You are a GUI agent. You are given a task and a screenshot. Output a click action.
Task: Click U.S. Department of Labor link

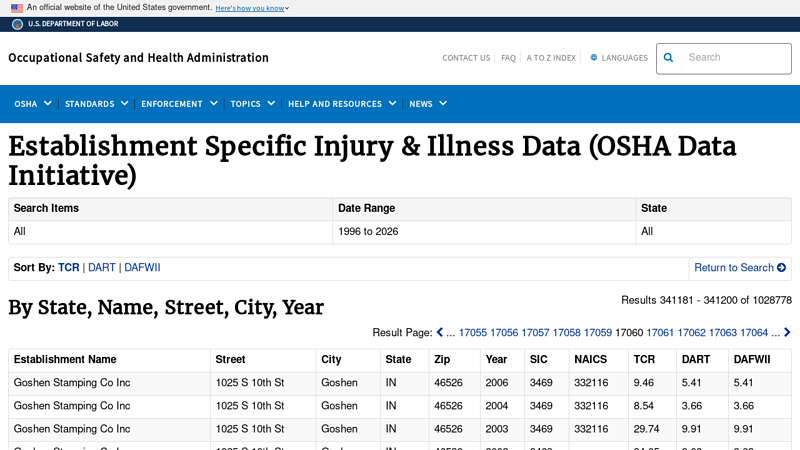pos(73,24)
